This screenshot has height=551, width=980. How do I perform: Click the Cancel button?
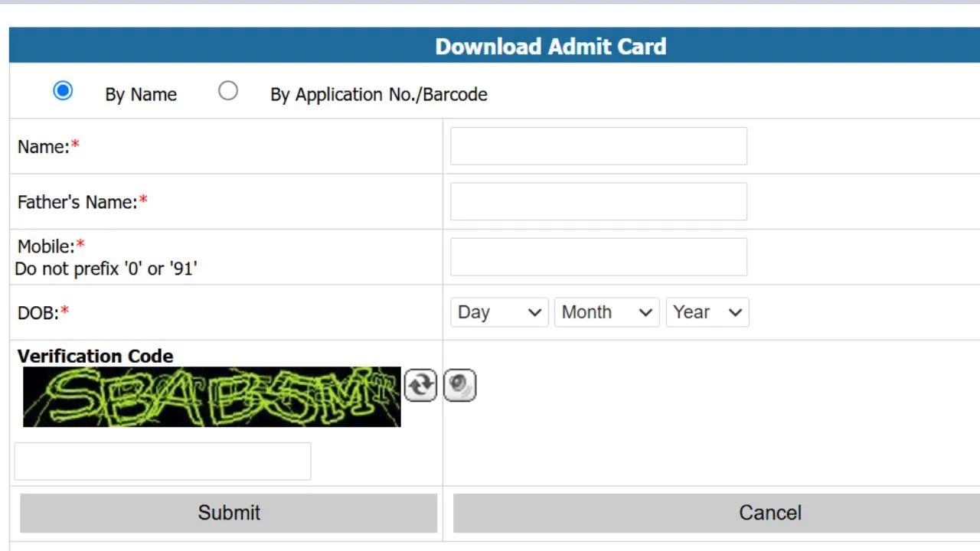click(x=769, y=513)
